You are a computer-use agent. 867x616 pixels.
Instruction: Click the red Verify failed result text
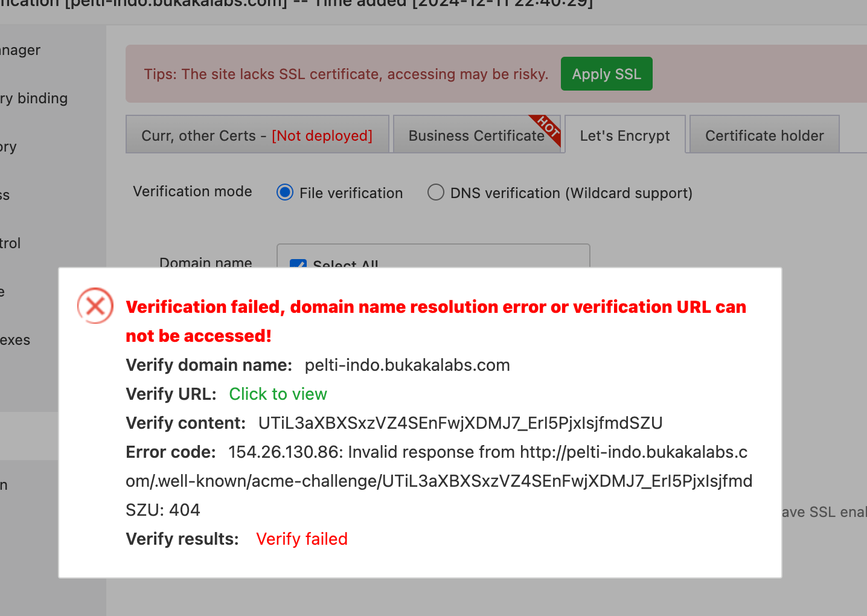coord(301,539)
